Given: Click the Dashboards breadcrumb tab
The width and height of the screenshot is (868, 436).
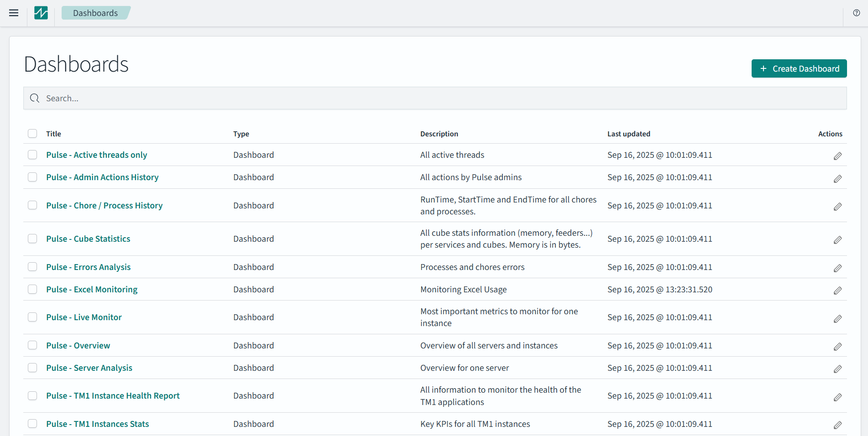Looking at the screenshot, I should 95,13.
